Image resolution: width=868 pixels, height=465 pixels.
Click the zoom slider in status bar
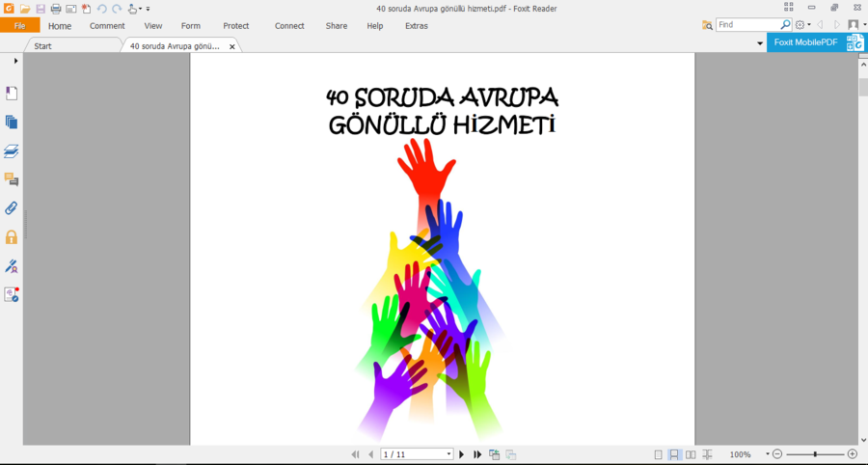[x=815, y=454]
